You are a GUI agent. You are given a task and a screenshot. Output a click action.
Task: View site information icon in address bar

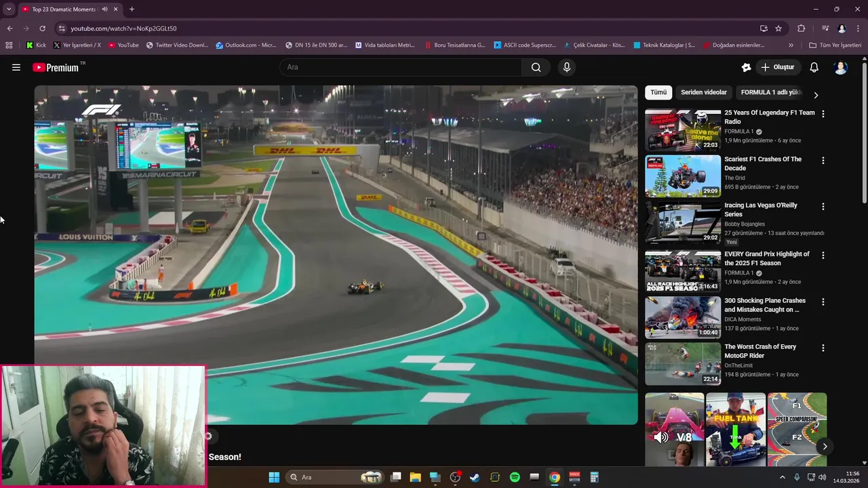pyautogui.click(x=62, y=28)
